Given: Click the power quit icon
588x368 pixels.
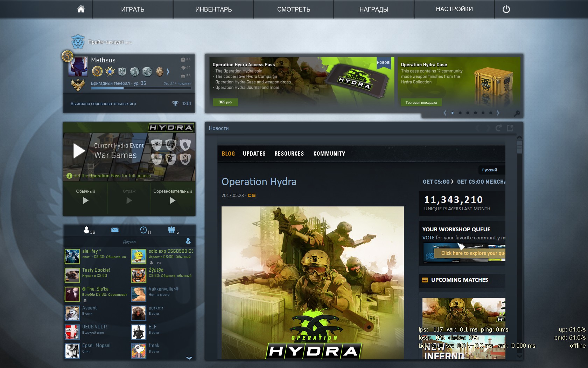Looking at the screenshot, I should 506,9.
